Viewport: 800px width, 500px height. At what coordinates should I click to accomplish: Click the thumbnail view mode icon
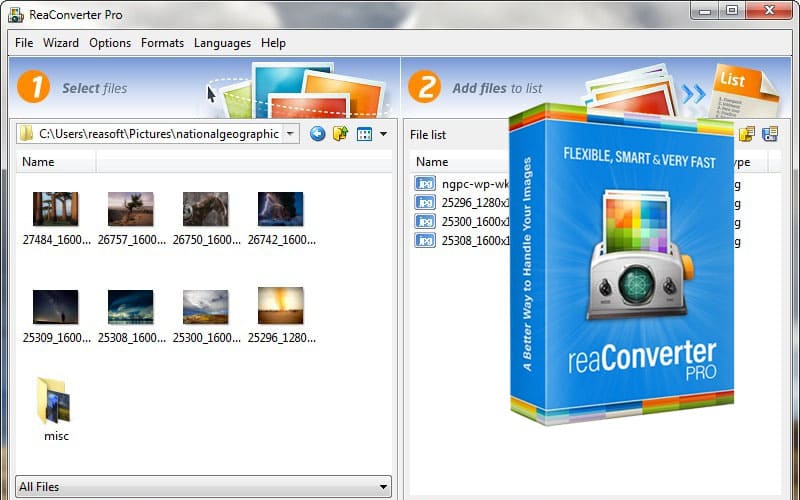(x=364, y=134)
